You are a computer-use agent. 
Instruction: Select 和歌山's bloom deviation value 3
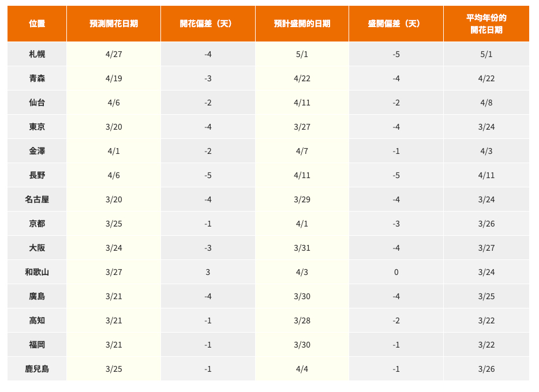(x=208, y=272)
